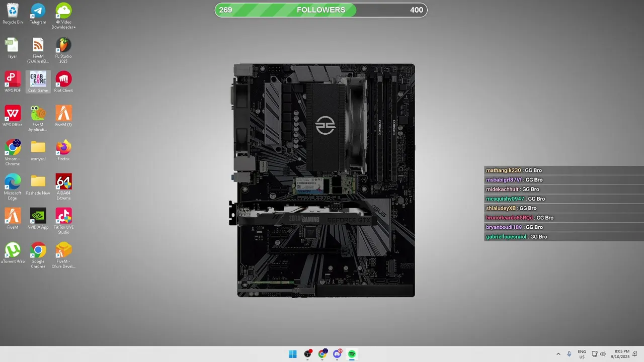Click the motherboard image overlay
Viewport: 644px width, 362px height.
[322, 180]
